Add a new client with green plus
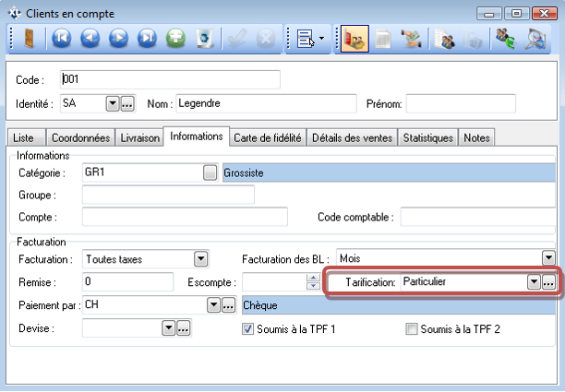The width and height of the screenshot is (565, 392). [x=176, y=40]
